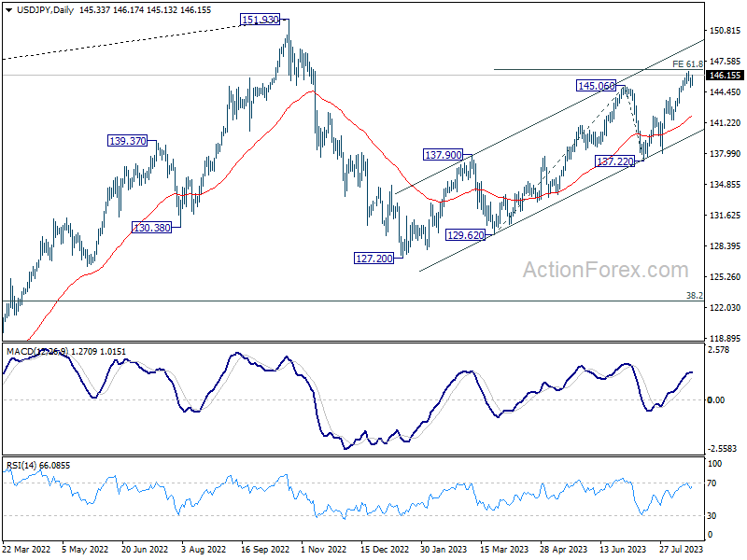Select the 137.900 price label
The width and height of the screenshot is (747, 560).
click(443, 155)
